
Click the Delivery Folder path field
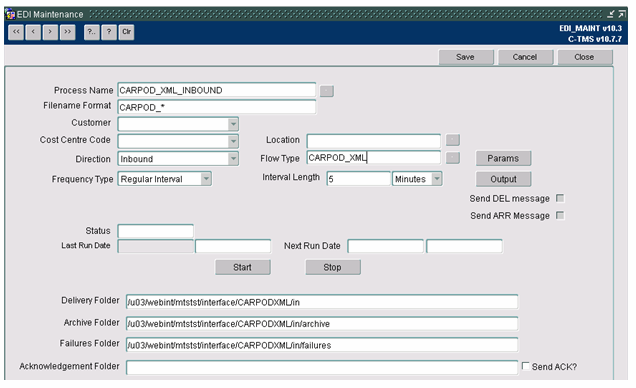[322, 302]
